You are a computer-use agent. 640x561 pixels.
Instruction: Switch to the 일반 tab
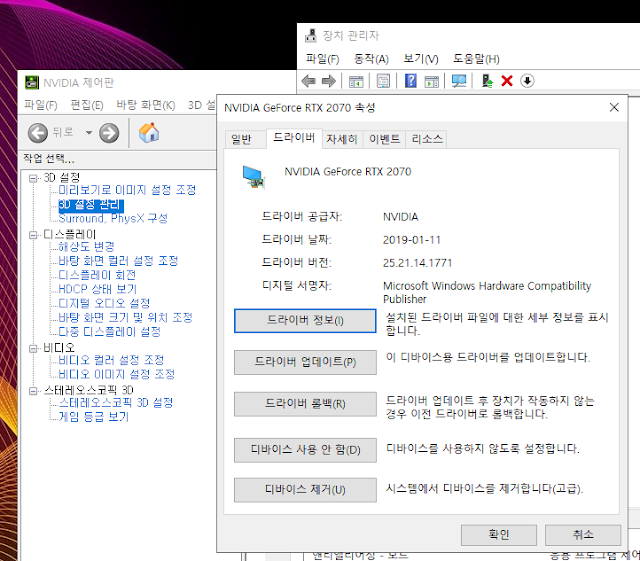[241, 139]
